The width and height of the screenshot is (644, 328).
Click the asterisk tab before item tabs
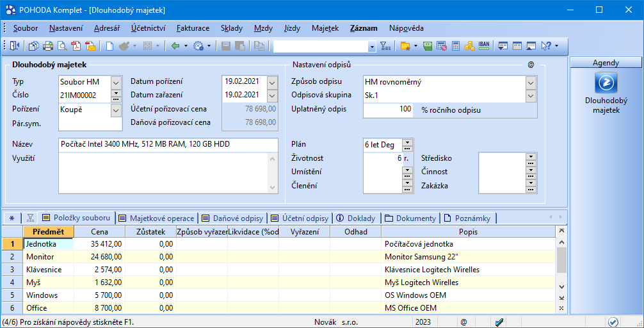[x=12, y=218]
